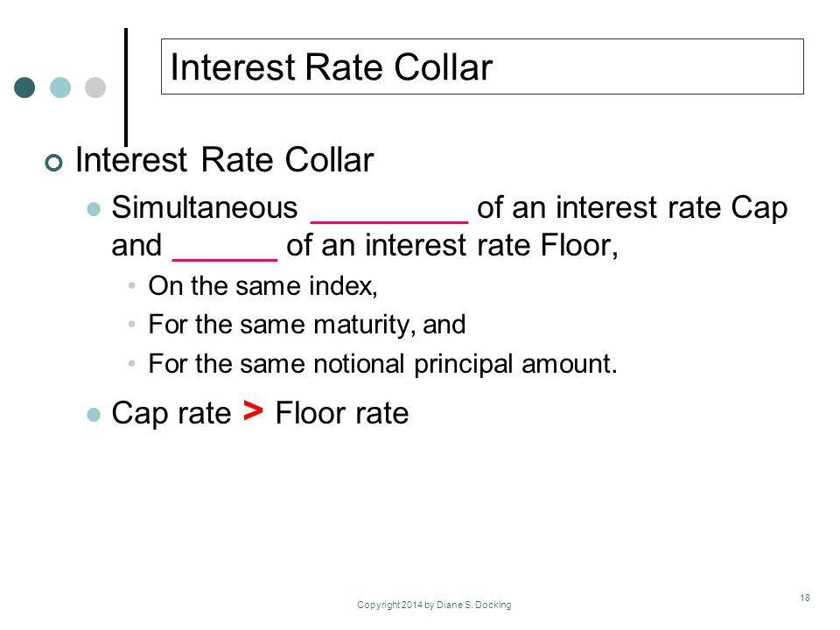The width and height of the screenshot is (840, 630).
Task: Click the teal bullet next to Cap rate
Action: click(94, 415)
